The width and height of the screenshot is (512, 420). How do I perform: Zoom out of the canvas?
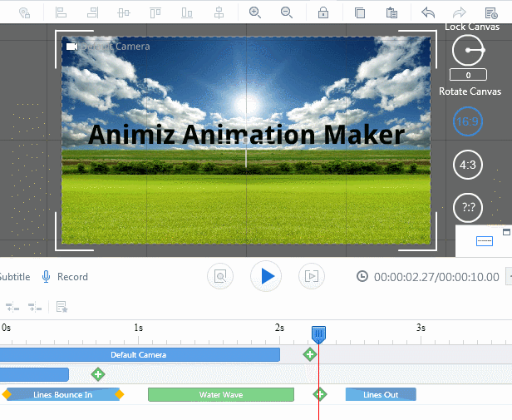287,12
